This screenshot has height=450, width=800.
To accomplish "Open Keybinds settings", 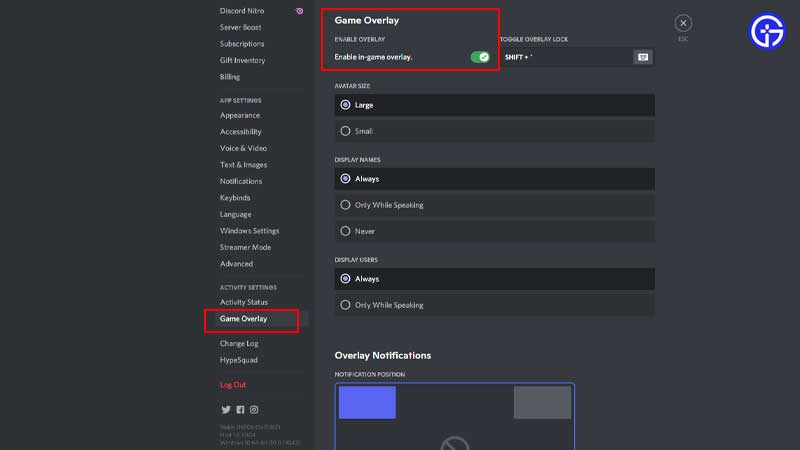I will click(235, 197).
